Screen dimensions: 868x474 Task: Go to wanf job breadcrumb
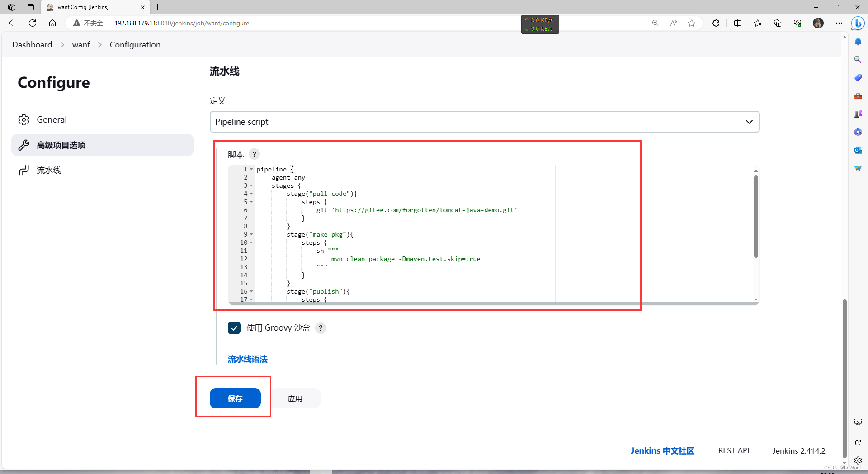81,45
